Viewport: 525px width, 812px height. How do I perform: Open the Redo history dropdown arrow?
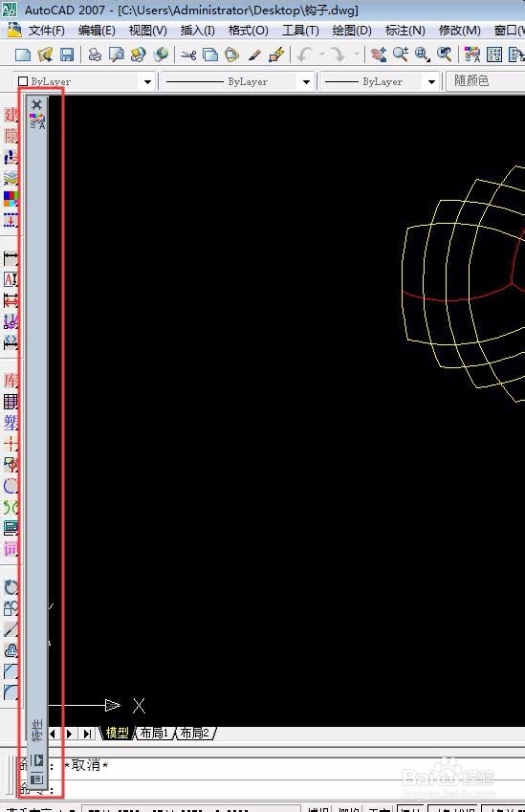356,54
